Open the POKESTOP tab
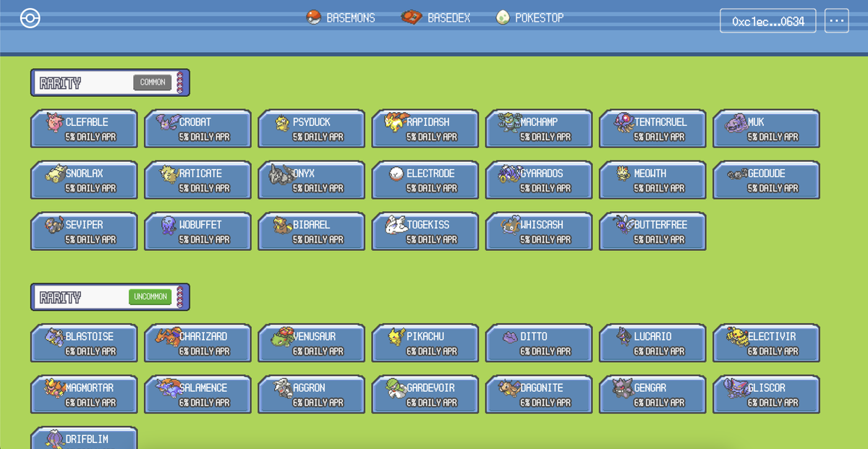This screenshot has width=868, height=449. click(x=530, y=17)
